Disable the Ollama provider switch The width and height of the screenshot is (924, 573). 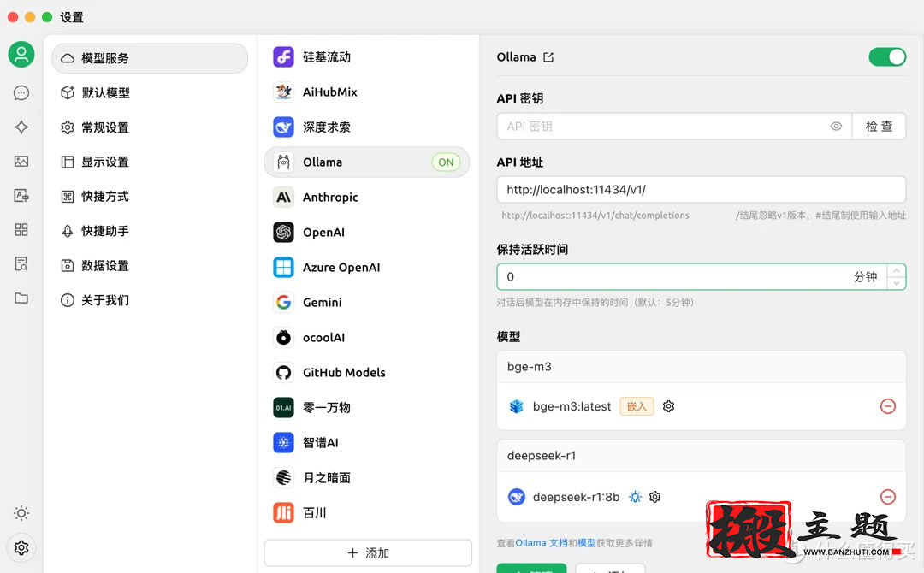(x=887, y=56)
